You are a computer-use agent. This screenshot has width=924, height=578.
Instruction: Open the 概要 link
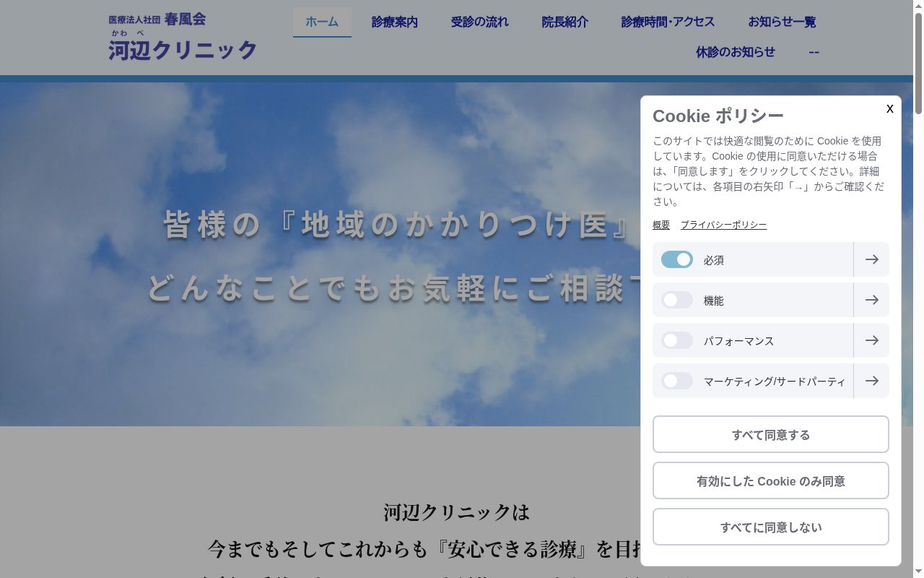(661, 225)
